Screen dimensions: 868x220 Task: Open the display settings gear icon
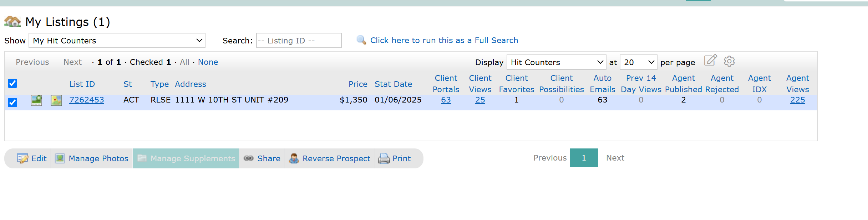coord(729,61)
